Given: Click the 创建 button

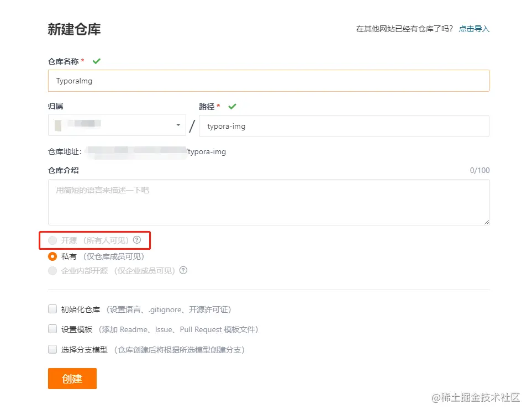Looking at the screenshot, I should coord(72,379).
